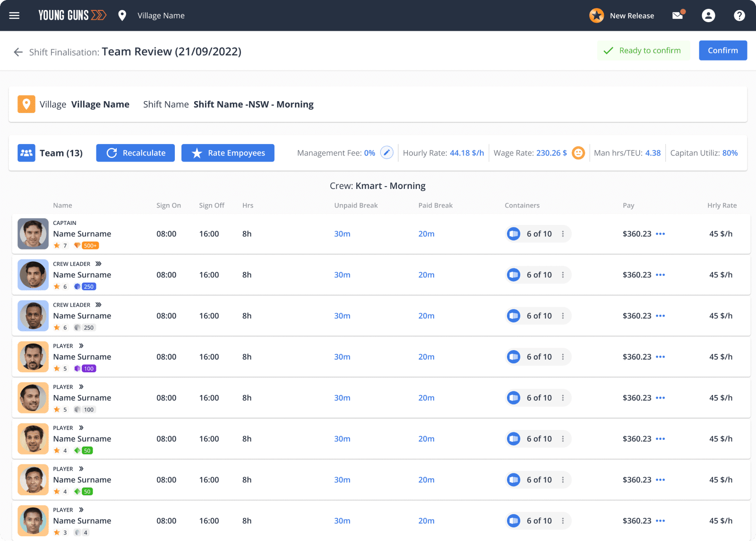Click Village Name in top bar

click(161, 16)
